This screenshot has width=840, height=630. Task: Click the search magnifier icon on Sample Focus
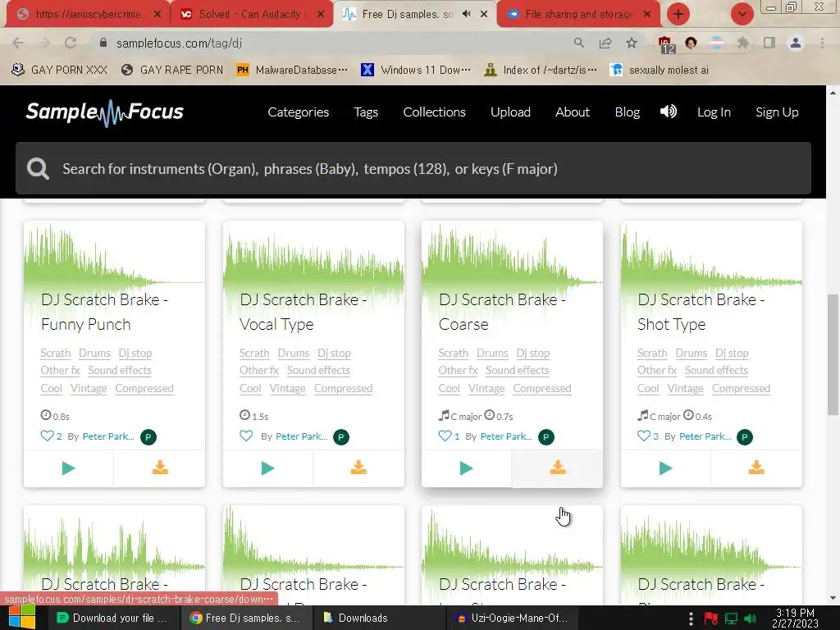click(x=38, y=169)
